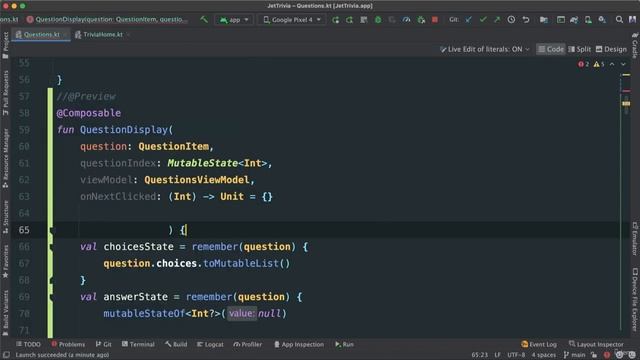Click the Git Update Project icon
640x360 pixels.
tap(469, 20)
